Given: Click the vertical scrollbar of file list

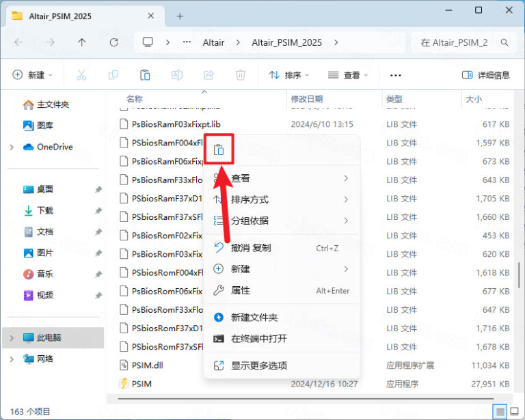Looking at the screenshot, I should coord(519,269).
